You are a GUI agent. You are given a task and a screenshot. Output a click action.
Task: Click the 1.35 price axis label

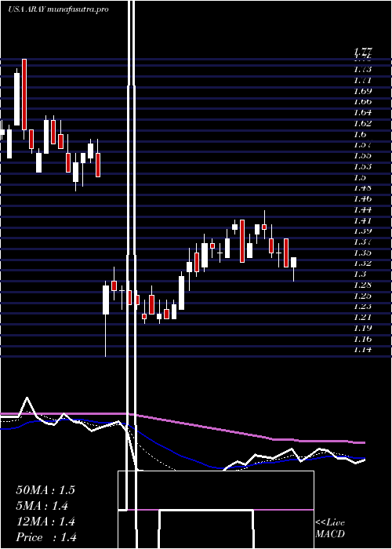(362, 253)
